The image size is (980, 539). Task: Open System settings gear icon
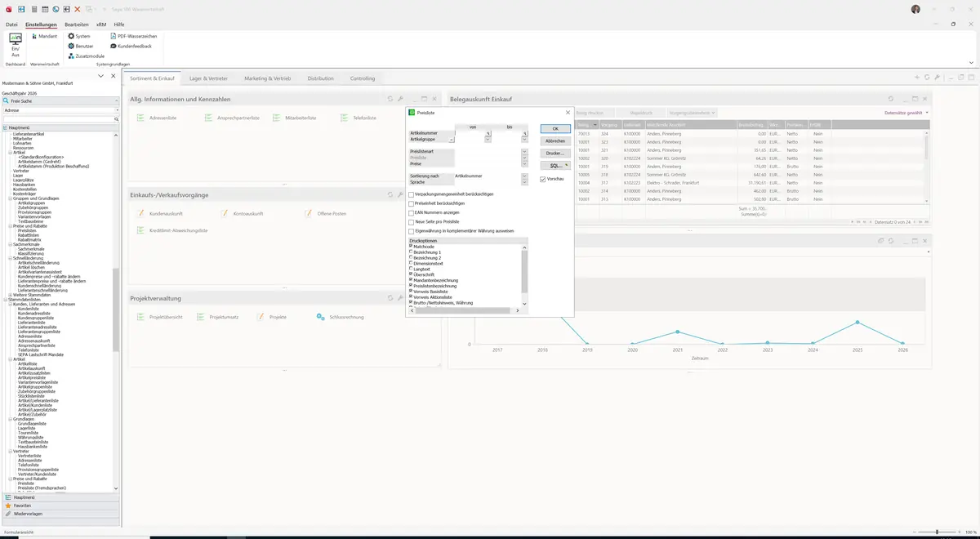point(71,36)
